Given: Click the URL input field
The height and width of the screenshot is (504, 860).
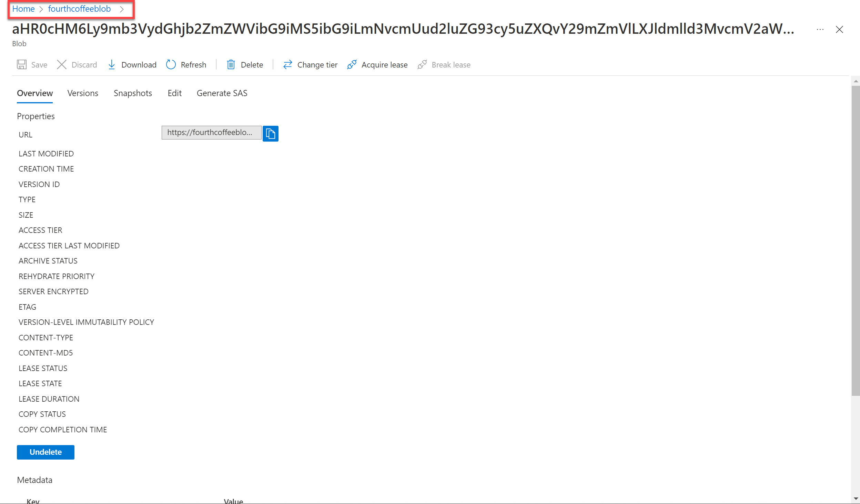Looking at the screenshot, I should (211, 133).
